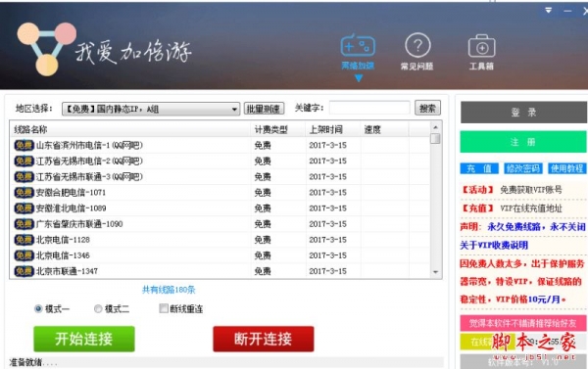Click the list scrollbar up arrow

click(x=435, y=127)
